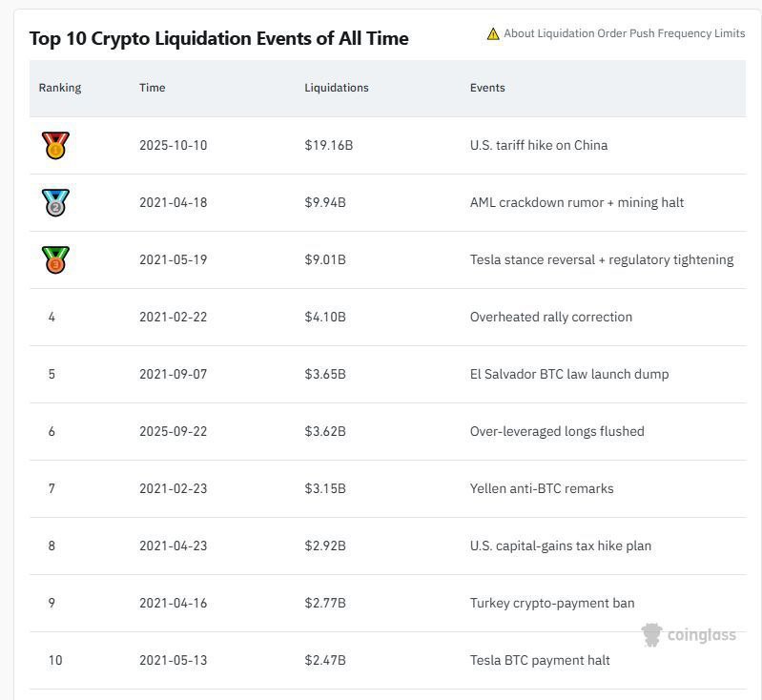Screen dimensions: 762x700
Task: Select the U.S. tariff hike on China event
Action: (539, 146)
